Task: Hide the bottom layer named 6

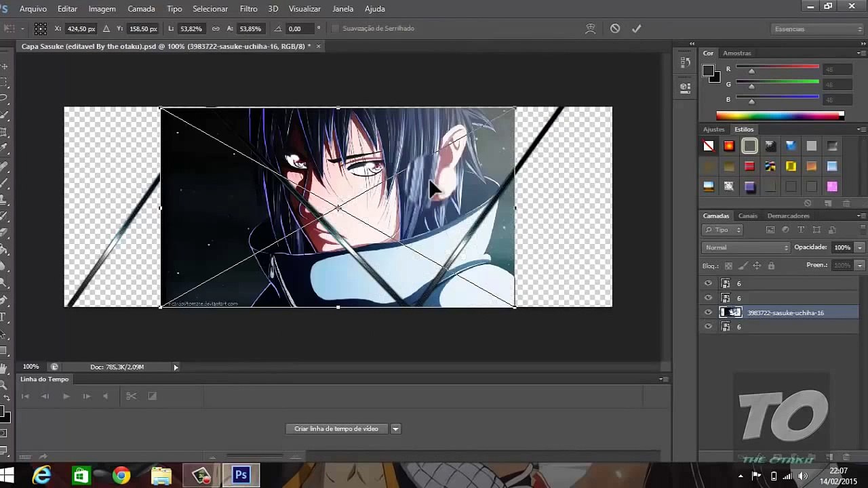Action: [x=709, y=327]
